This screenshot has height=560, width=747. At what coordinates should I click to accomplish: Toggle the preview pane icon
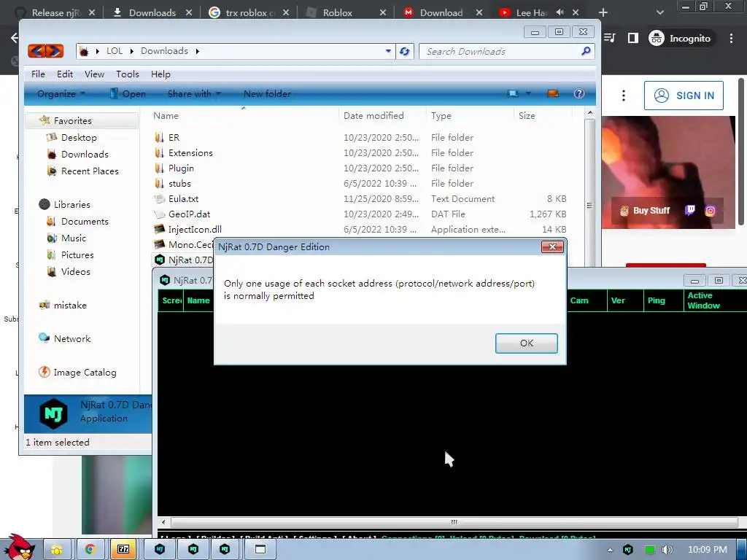click(x=553, y=94)
